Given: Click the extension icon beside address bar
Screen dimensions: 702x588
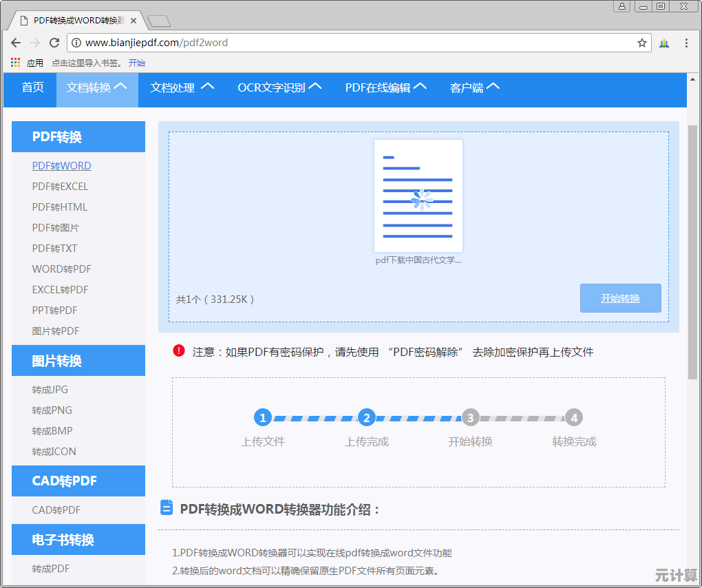Looking at the screenshot, I should pyautogui.click(x=664, y=43).
